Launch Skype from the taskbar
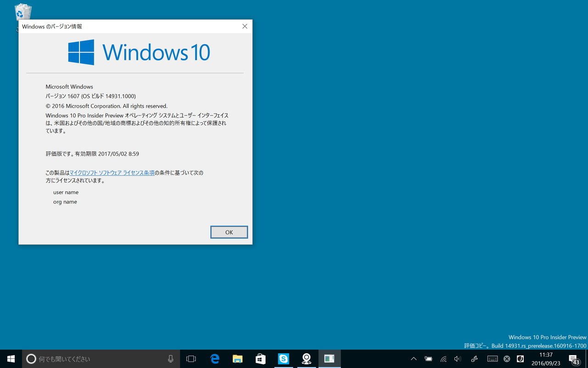 (x=283, y=358)
